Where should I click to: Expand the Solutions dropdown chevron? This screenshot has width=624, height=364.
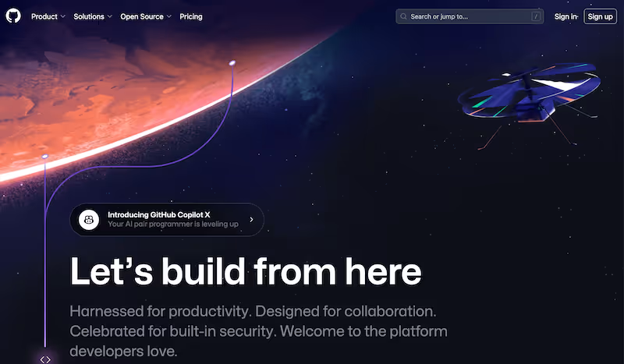coord(109,16)
